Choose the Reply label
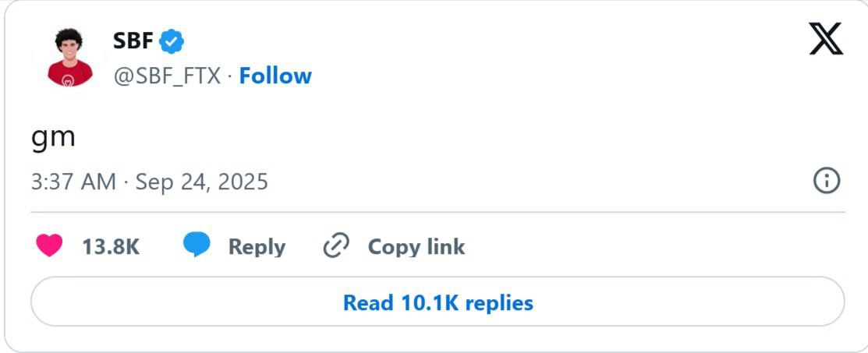868x353 pixels. (x=257, y=246)
